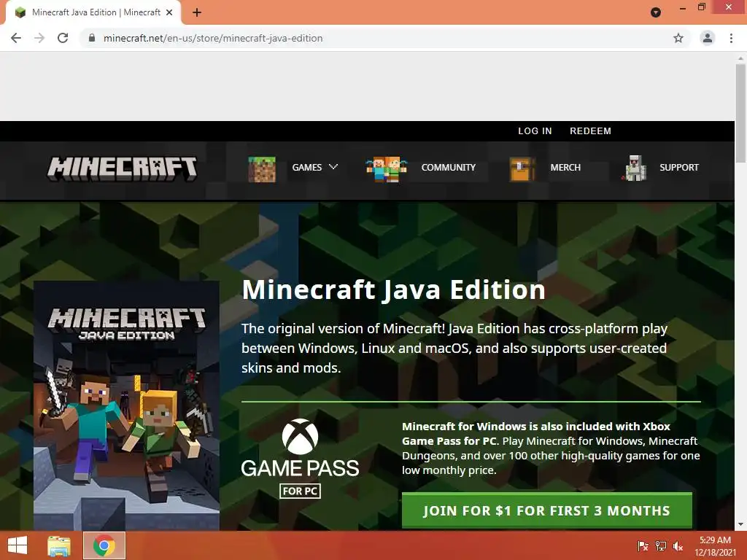
Task: Click the browser forward arrow
Action: pos(39,38)
